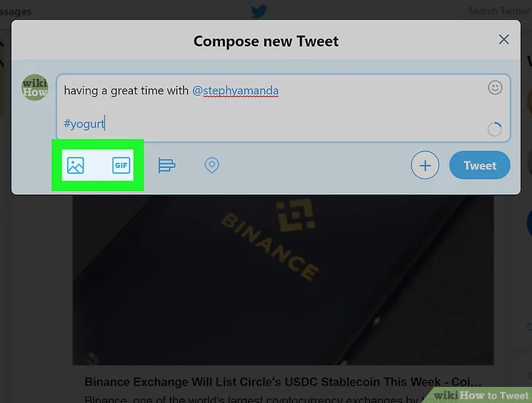Click the #yogurt hashtag text
This screenshot has height=403, width=532.
(84, 123)
